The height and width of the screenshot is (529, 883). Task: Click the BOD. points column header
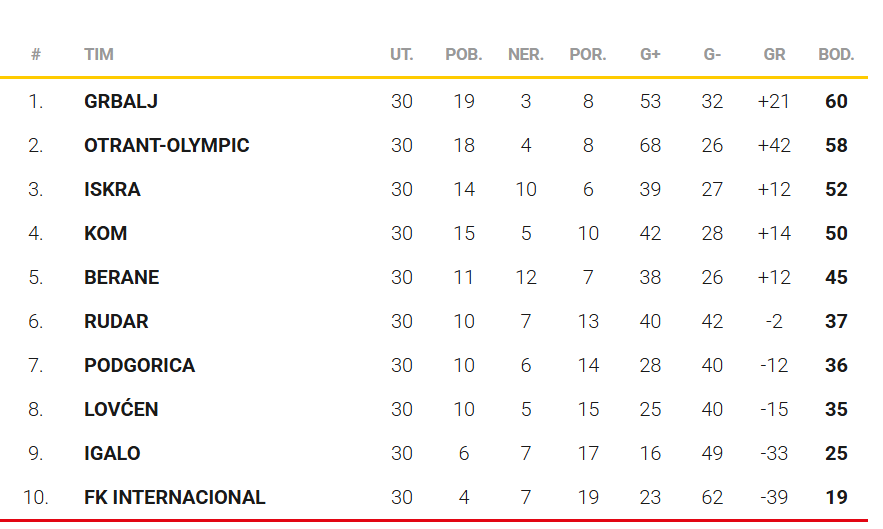[836, 55]
